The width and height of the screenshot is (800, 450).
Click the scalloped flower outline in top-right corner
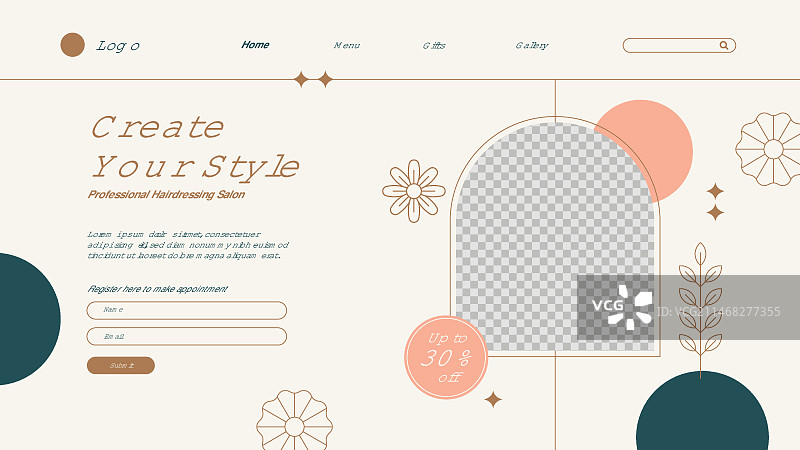pos(772,149)
